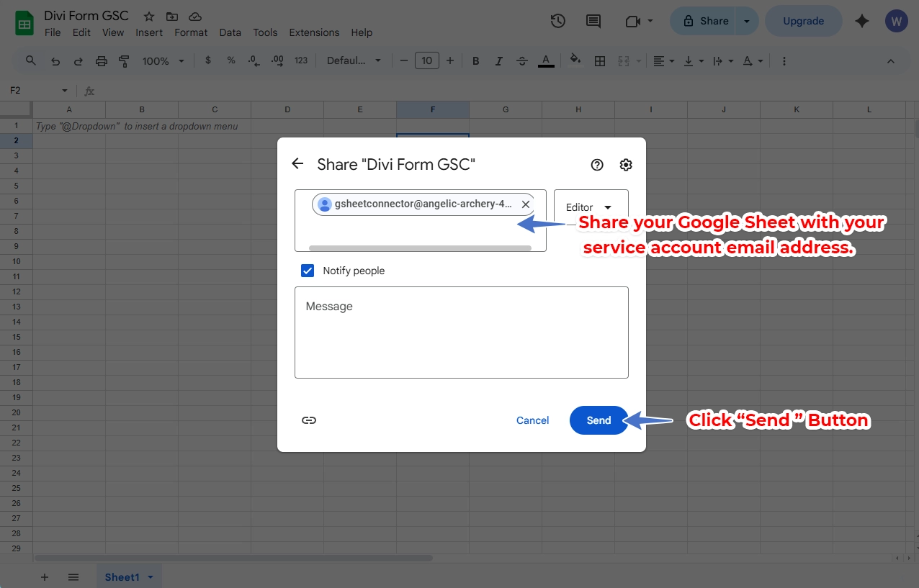Switch to the Sheet1 tab
Screen dimensions: 919x588
(122, 576)
